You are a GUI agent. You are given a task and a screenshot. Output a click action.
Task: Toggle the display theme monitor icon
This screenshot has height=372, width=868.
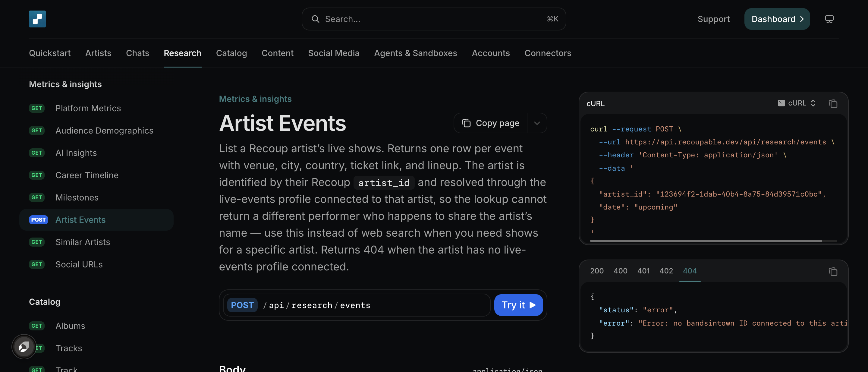click(x=829, y=19)
